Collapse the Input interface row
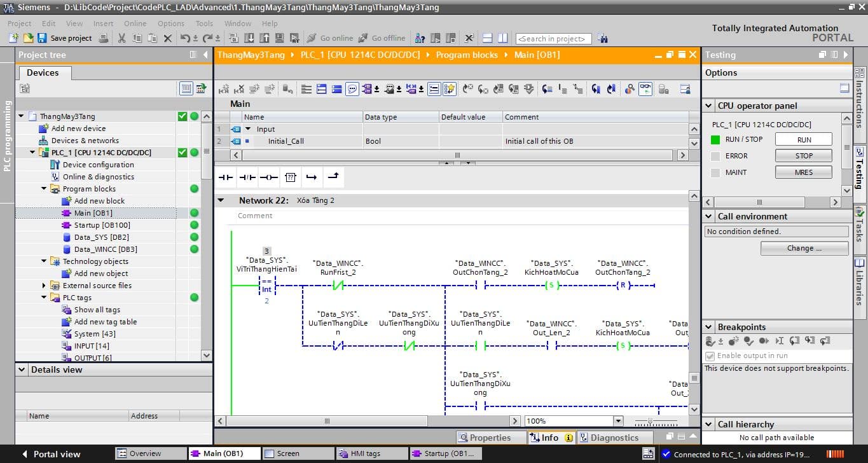868x463 pixels. tap(248, 129)
